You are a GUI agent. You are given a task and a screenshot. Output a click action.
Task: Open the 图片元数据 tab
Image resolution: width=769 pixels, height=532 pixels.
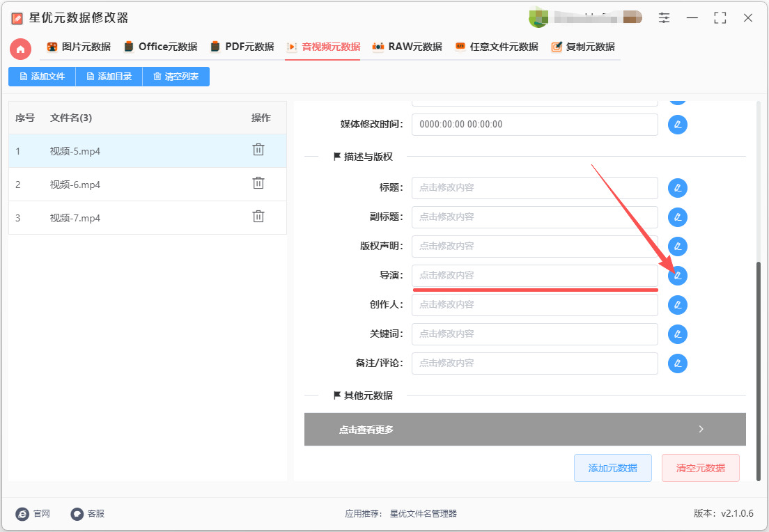79,47
